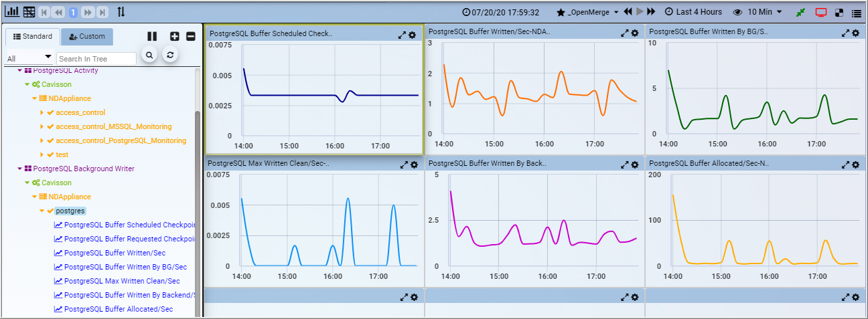Maximize PostgreSQL Buffer Scheduled Check panel

tap(402, 33)
